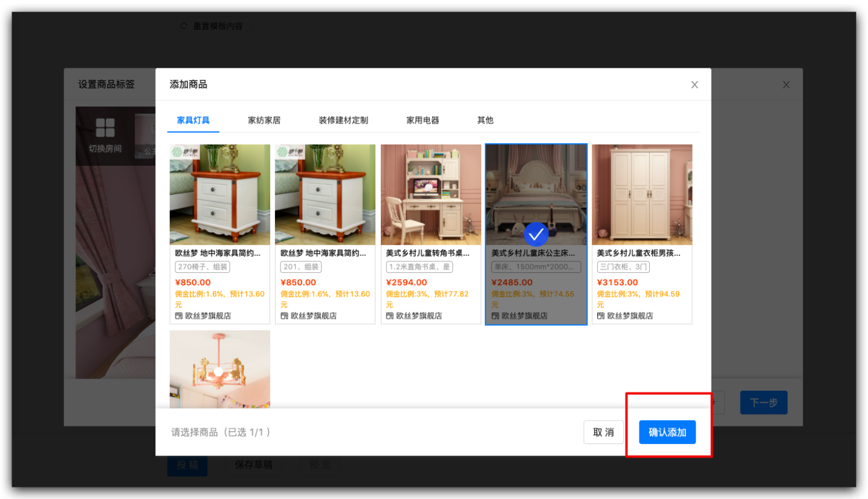This screenshot has width=868, height=499.
Task: Open the 家纺家居 tab
Action: (264, 120)
